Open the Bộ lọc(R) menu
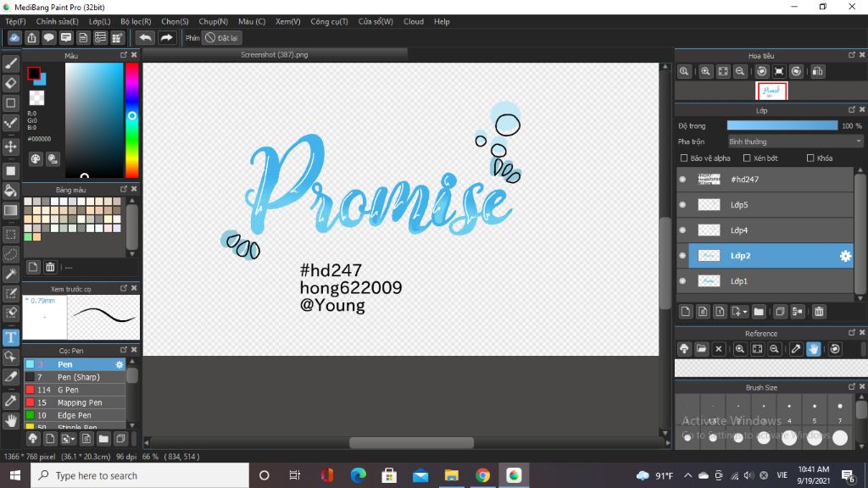This screenshot has width=868, height=488. pyautogui.click(x=136, y=21)
